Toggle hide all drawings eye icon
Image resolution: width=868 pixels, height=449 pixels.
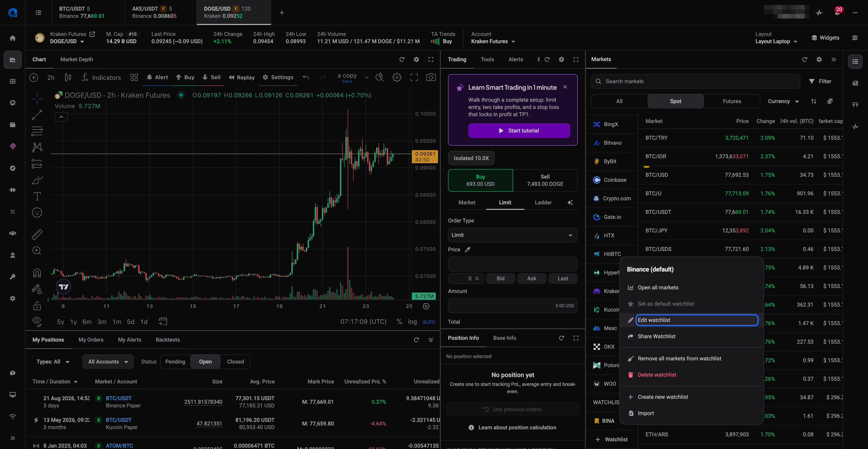(37, 321)
